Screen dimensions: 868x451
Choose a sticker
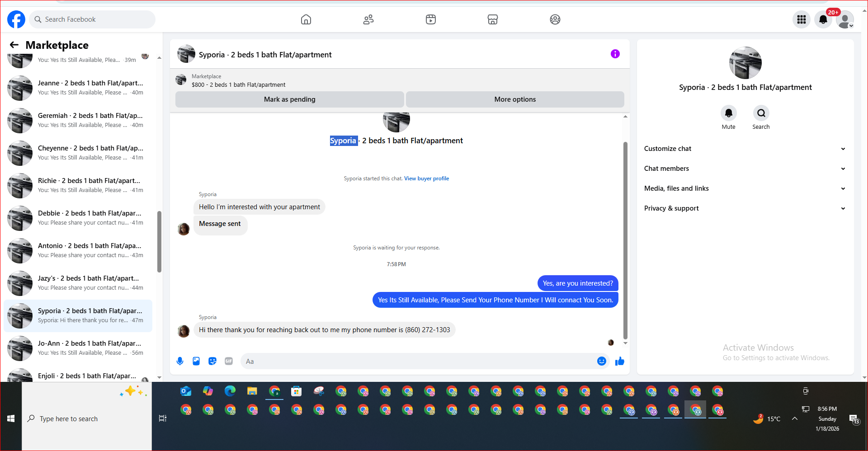pos(212,361)
